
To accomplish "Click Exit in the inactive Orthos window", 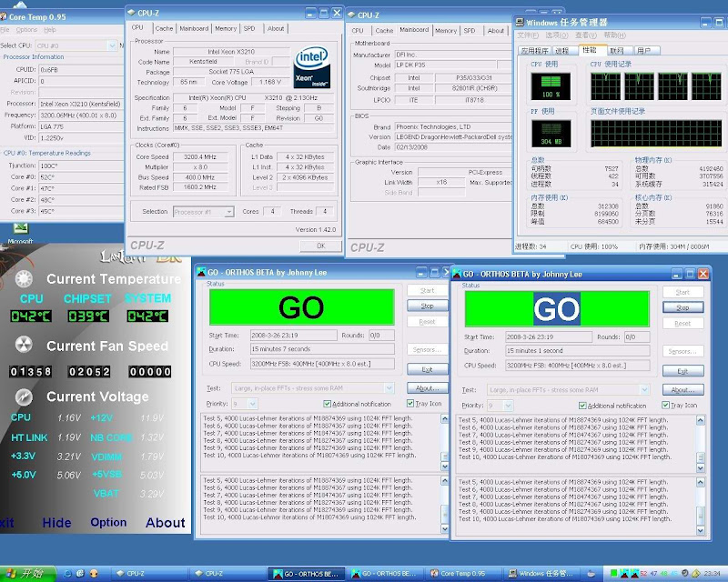I will pyautogui.click(x=427, y=369).
